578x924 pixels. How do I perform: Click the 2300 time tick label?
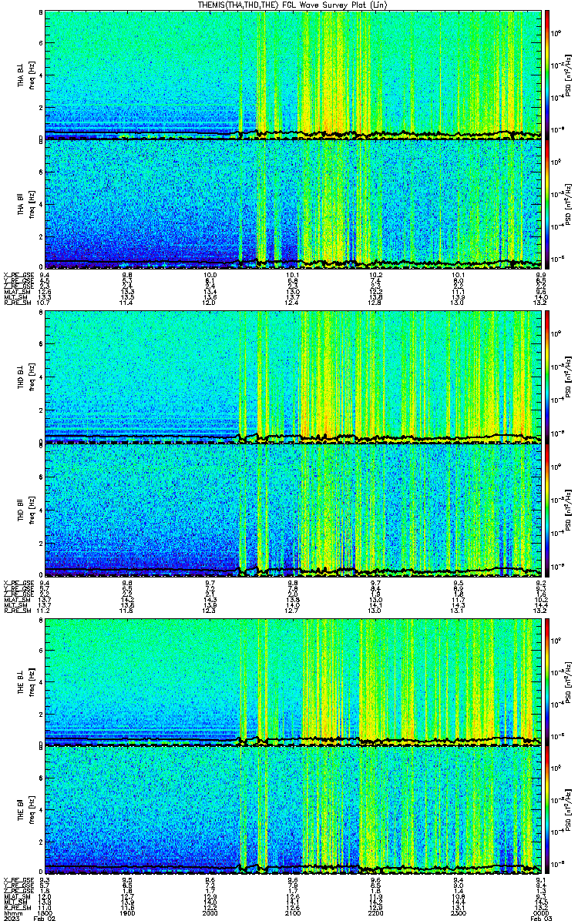(459, 912)
